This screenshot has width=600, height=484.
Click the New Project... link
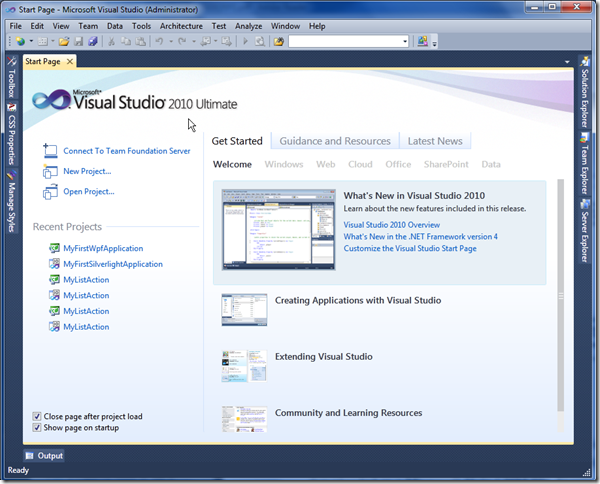[87, 171]
